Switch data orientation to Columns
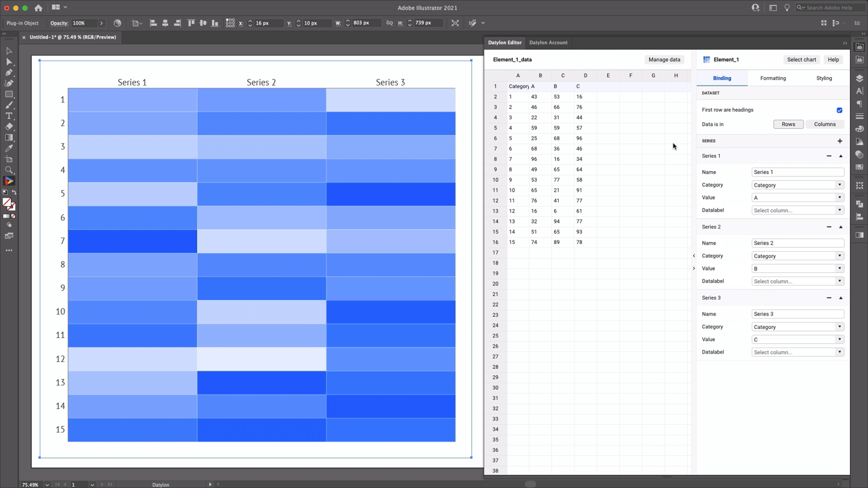The width and height of the screenshot is (868, 488). tap(825, 124)
